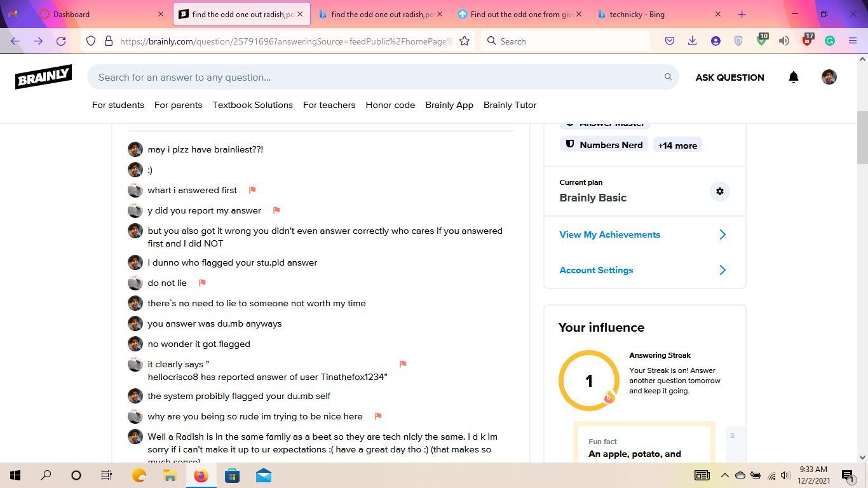Click avatar beside 'may i plzz have brainliest'
This screenshot has width=868, height=488.
point(135,149)
